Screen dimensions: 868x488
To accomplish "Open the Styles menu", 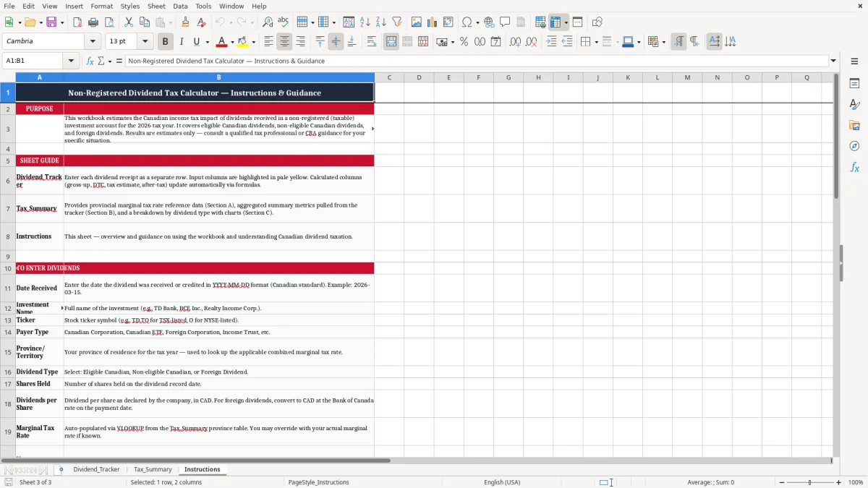I will pyautogui.click(x=130, y=6).
